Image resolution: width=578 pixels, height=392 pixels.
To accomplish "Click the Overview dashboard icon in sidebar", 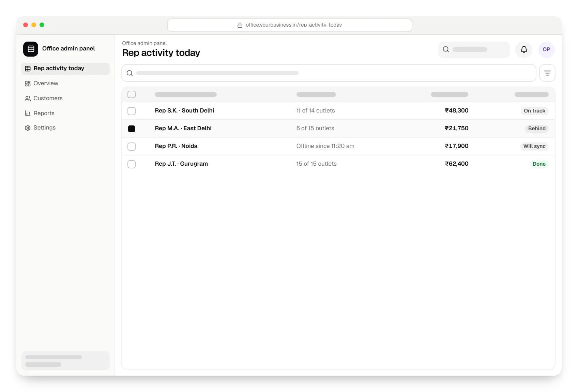I will click(28, 84).
